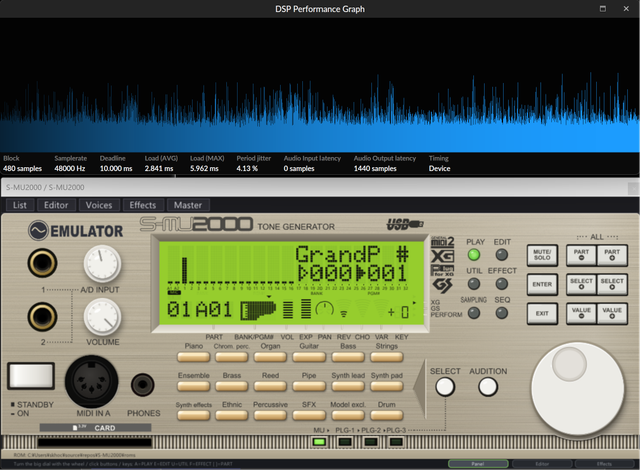Click the CARD slot
The image size is (640, 470).
pyautogui.click(x=95, y=443)
